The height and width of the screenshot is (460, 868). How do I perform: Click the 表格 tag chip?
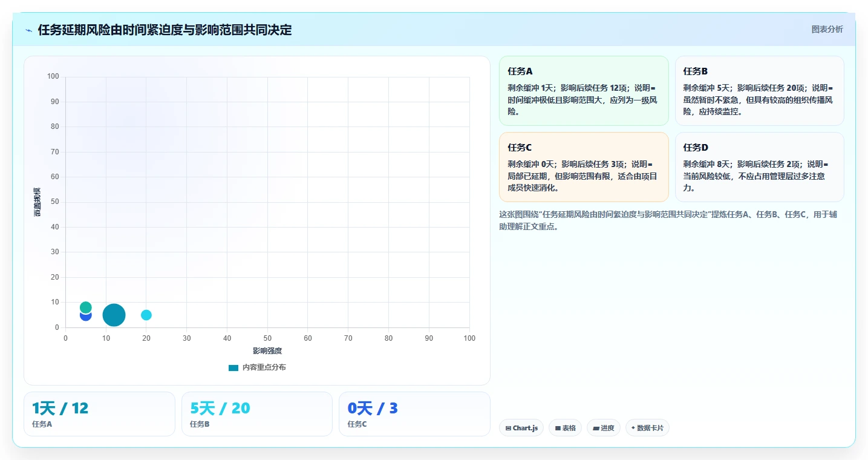click(565, 428)
